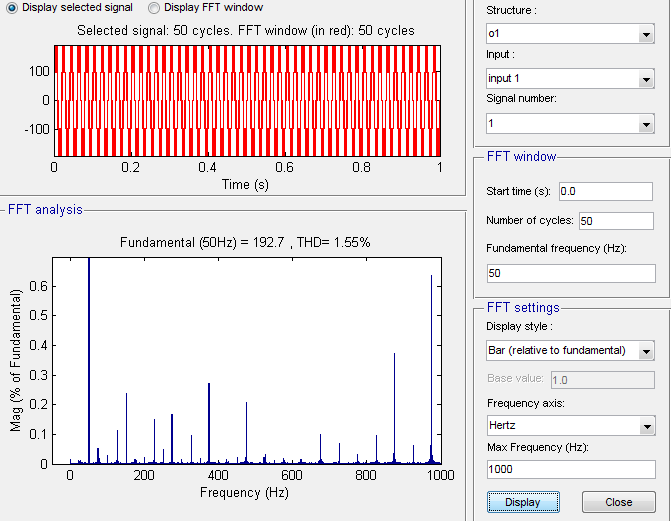Click the Max Frequency (Hz): label
671x521 pixels.
pyautogui.click(x=537, y=447)
